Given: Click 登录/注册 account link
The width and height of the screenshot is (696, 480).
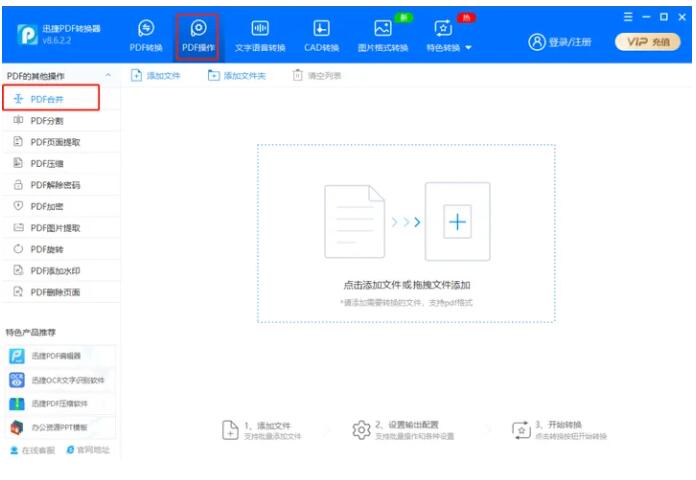Looking at the screenshot, I should [x=560, y=42].
